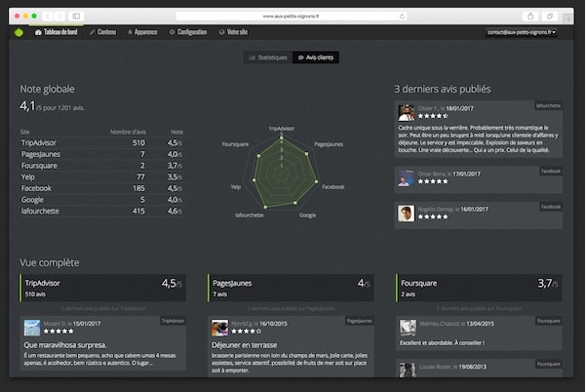Click the Yelp point on radar chart
This screenshot has height=392, width=585.
click(254, 179)
